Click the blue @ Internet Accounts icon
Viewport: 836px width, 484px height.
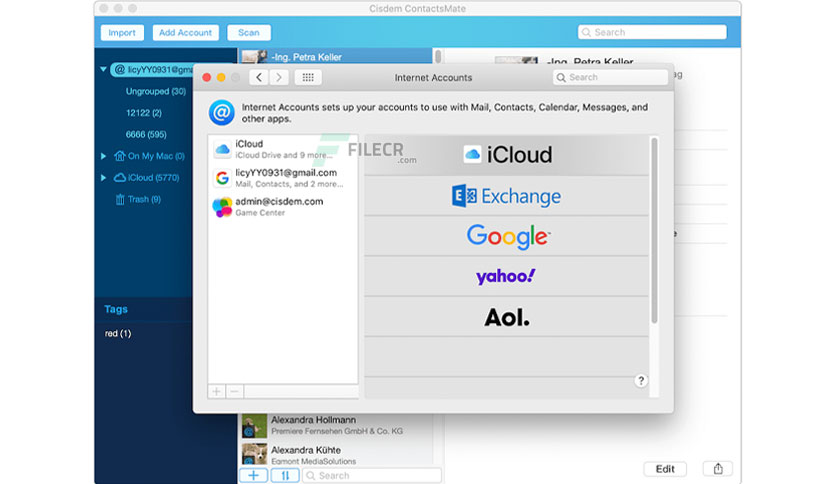221,112
